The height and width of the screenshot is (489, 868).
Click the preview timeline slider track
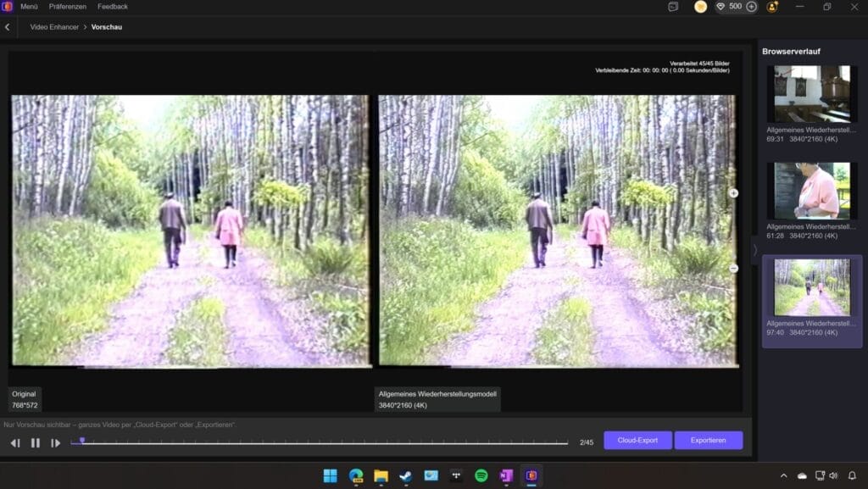[322, 442]
